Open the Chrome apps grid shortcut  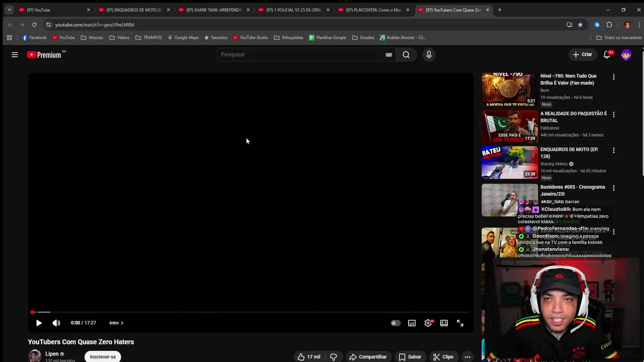[x=9, y=38]
